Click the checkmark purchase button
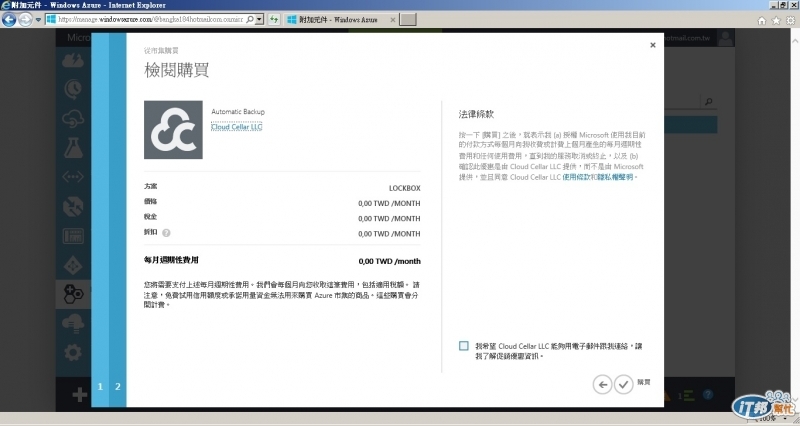This screenshot has width=800, height=426. (623, 384)
